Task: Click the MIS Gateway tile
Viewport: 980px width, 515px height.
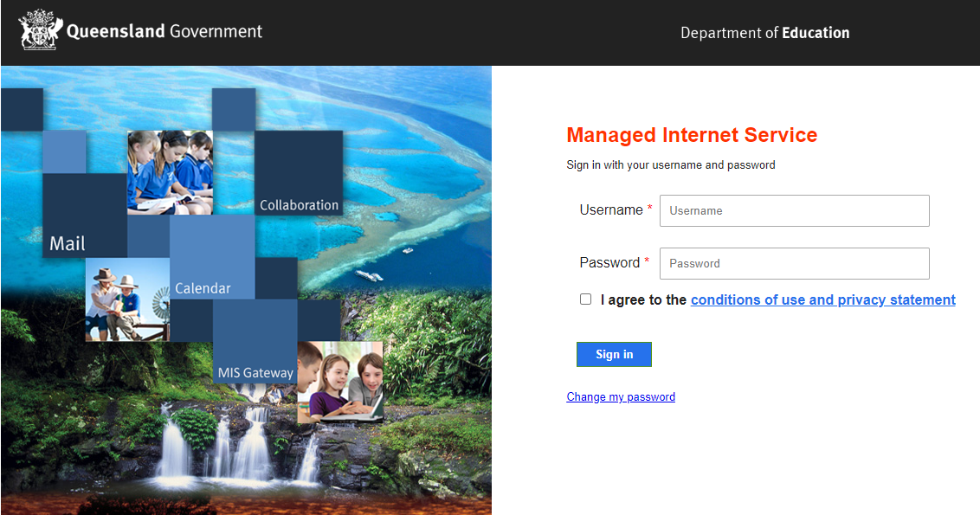Action: [255, 341]
